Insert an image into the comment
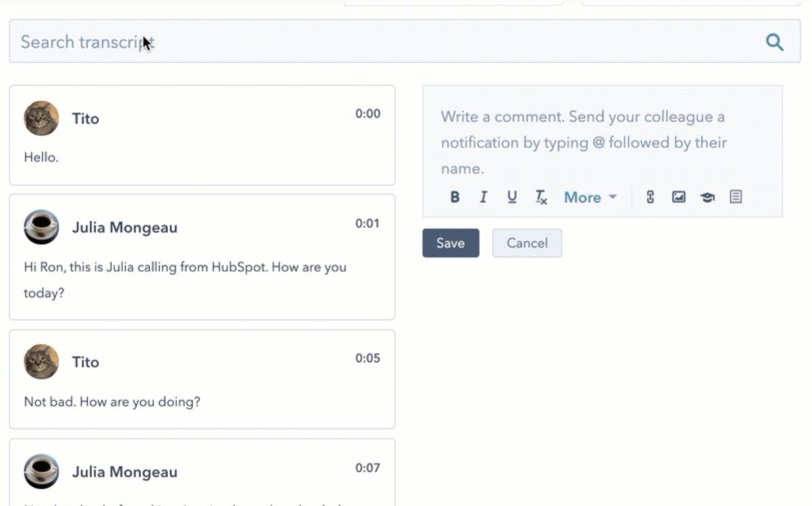 coord(679,198)
